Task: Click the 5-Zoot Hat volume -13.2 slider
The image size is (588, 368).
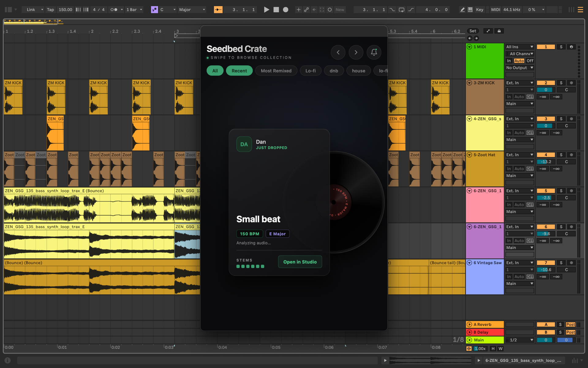Action: [x=546, y=162]
